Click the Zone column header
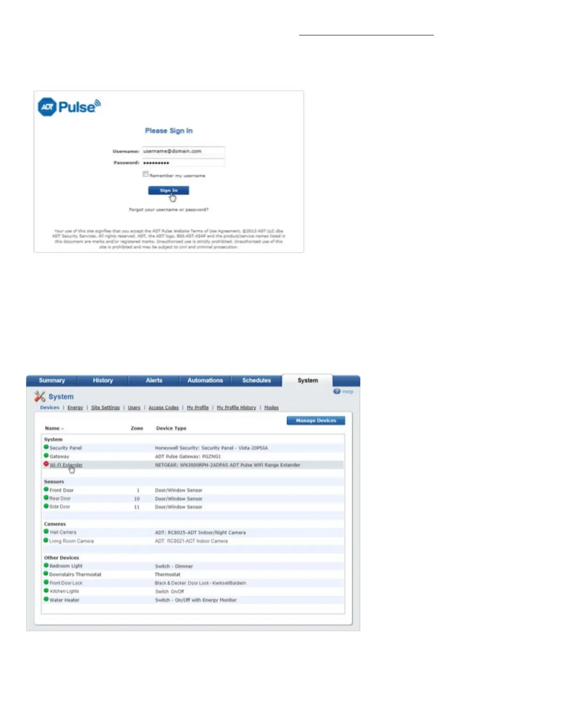 click(137, 428)
